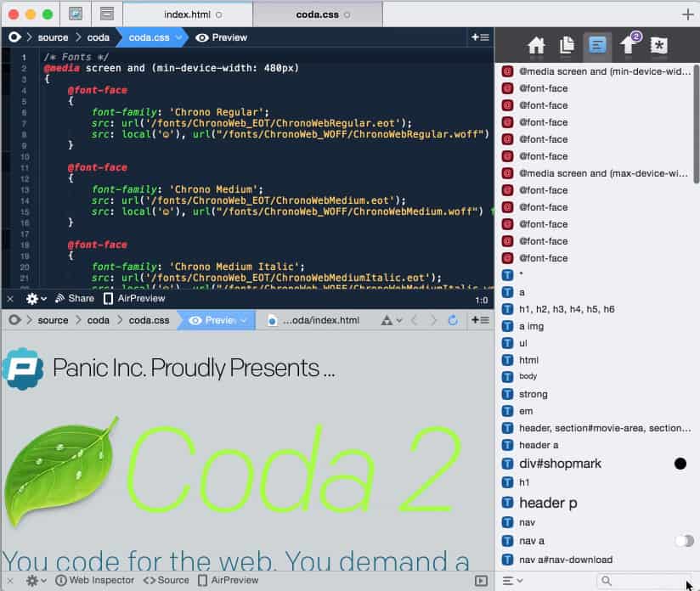700x591 pixels.
Task: Click the magnifier icon in the navigator search
Action: 606,580
